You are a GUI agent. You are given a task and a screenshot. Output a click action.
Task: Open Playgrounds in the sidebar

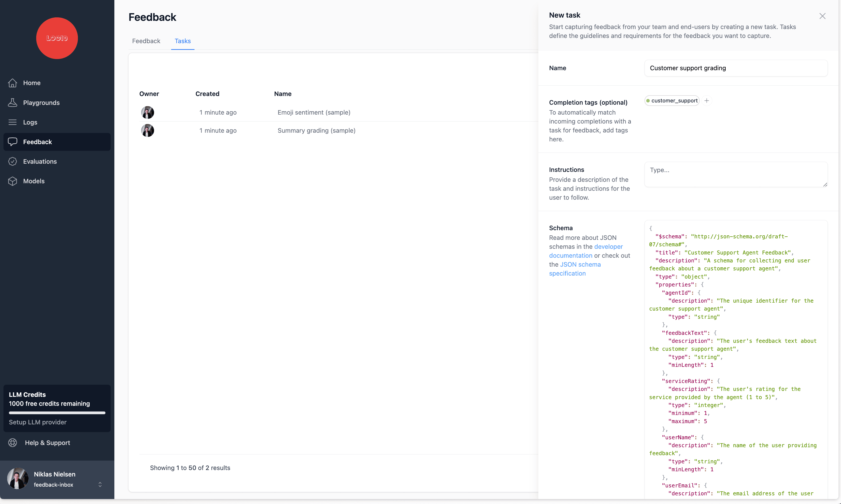[x=57, y=103]
